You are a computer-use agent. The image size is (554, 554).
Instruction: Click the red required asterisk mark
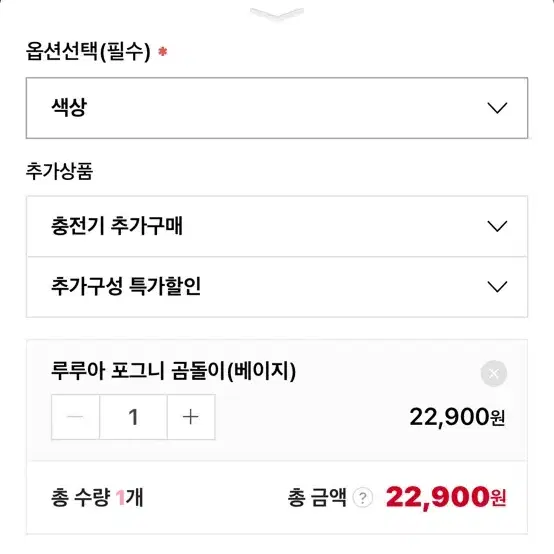(x=163, y=52)
